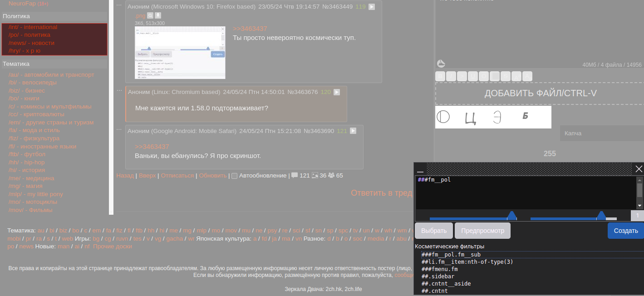The image size is (644, 296).
Task: Apply italic formatting in the reply toolbar
Action: (x=451, y=76)
